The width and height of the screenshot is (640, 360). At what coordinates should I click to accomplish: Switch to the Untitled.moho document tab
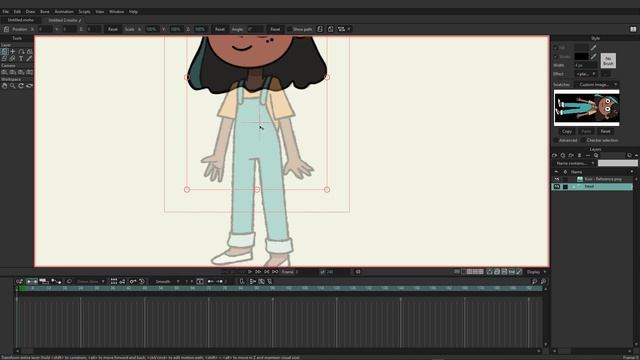pyautogui.click(x=20, y=20)
